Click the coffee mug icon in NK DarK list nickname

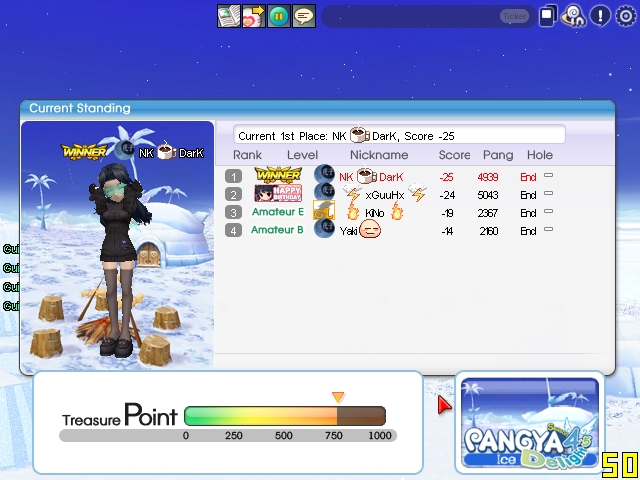[x=366, y=176]
